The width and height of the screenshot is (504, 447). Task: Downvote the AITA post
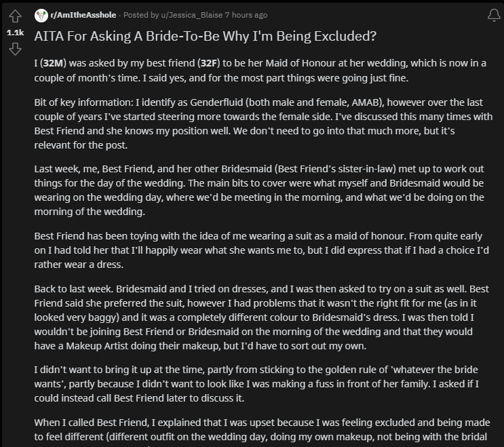(x=14, y=49)
